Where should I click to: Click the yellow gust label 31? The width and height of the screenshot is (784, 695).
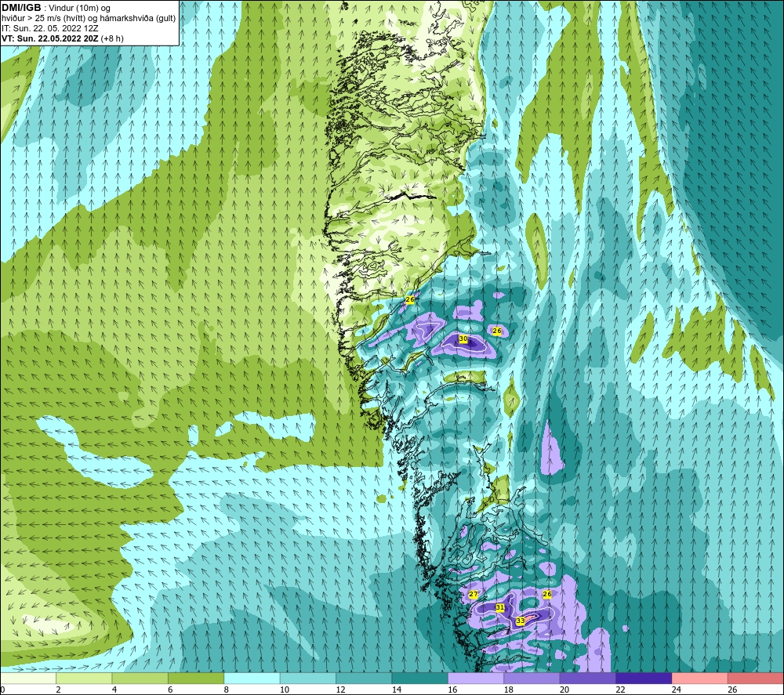[499, 607]
